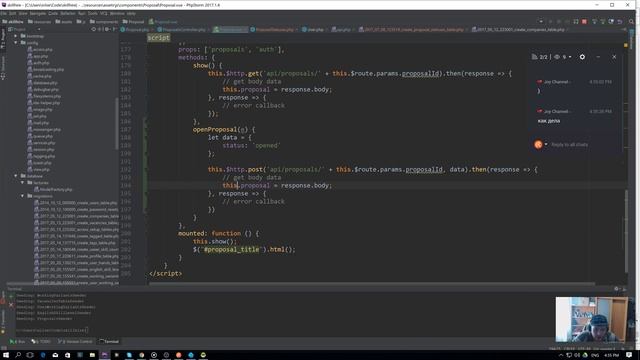Open the Edge browser taskbar icon
Viewport: 640px width, 360px height.
point(43,355)
